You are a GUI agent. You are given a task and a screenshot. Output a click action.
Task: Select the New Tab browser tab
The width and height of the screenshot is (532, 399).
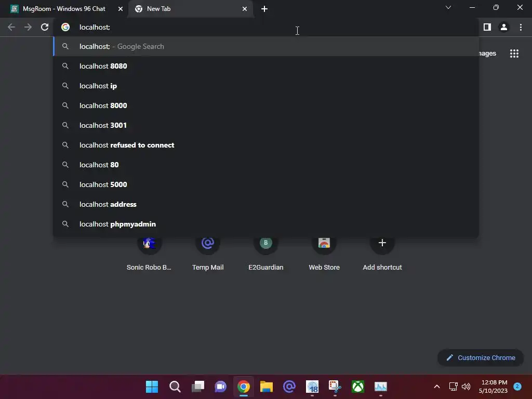pyautogui.click(x=191, y=9)
